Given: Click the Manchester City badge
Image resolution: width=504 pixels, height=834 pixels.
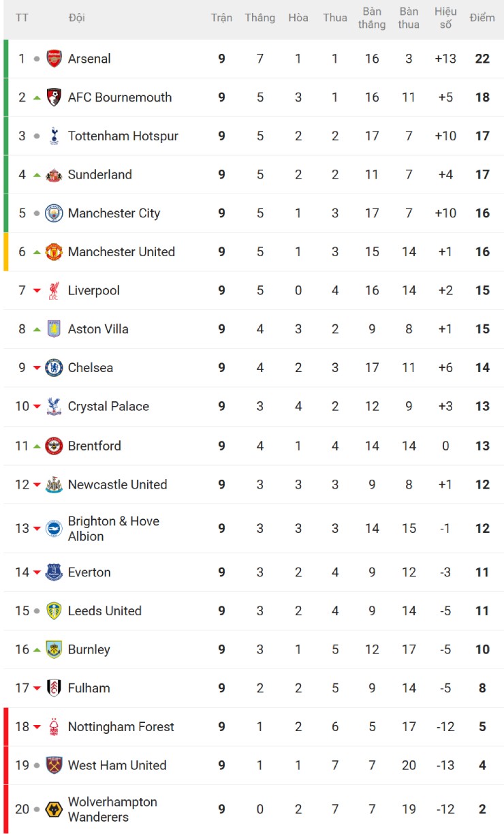Looking at the screenshot, I should click(54, 213).
